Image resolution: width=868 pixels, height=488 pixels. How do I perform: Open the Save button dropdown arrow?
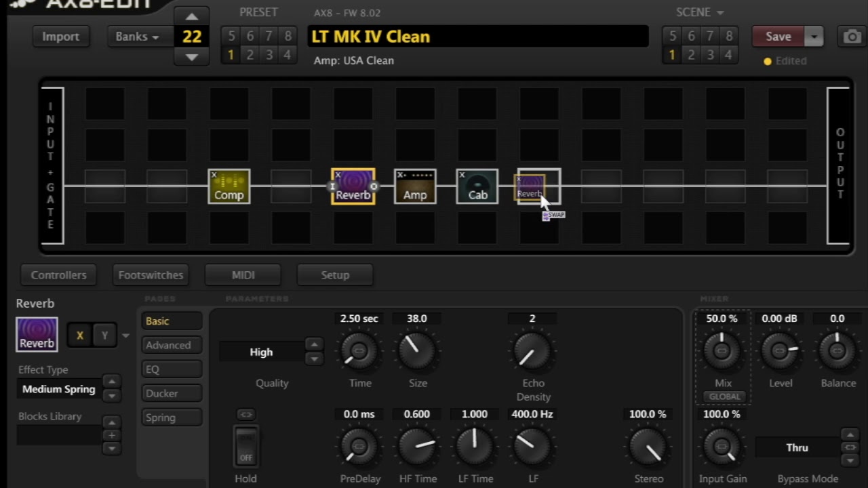(x=814, y=37)
